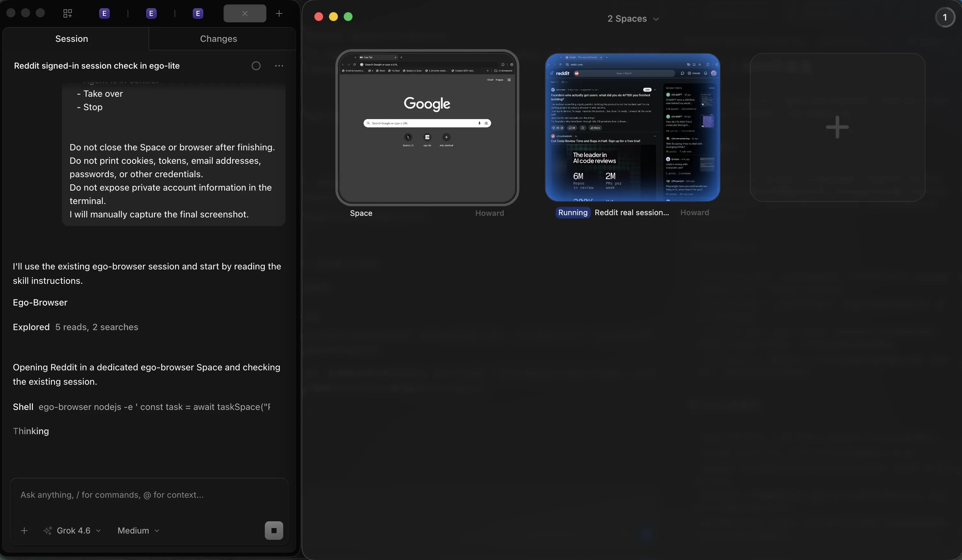This screenshot has height=560, width=962.
Task: Click the Reddit real session... label
Action: click(631, 213)
